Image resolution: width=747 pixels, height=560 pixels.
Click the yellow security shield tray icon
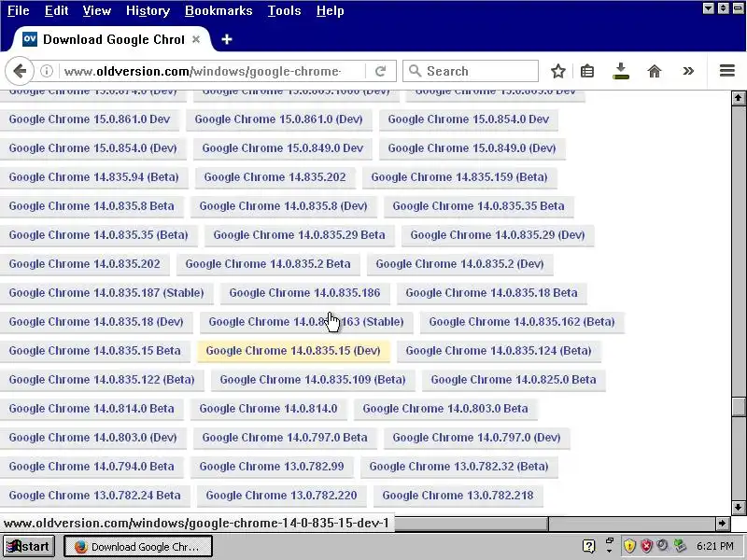629,546
